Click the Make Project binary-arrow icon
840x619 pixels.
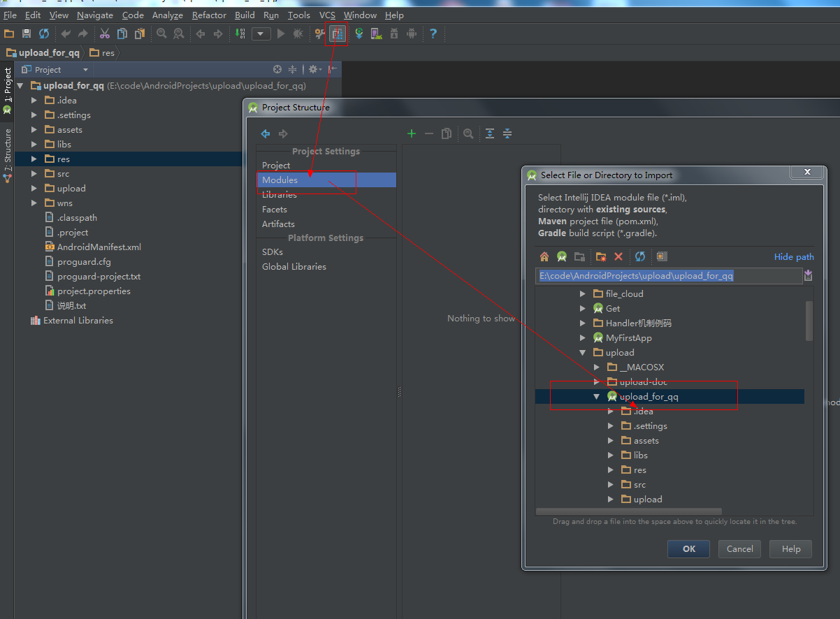(240, 34)
